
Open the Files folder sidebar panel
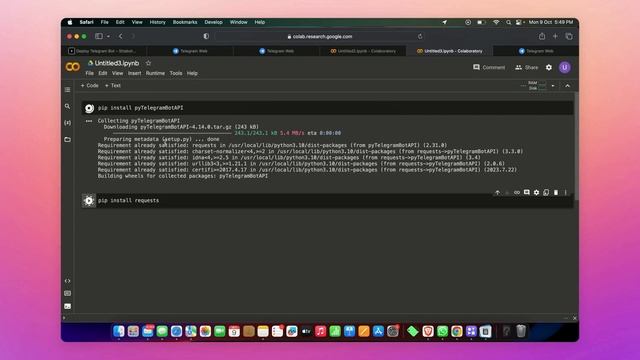click(x=67, y=140)
